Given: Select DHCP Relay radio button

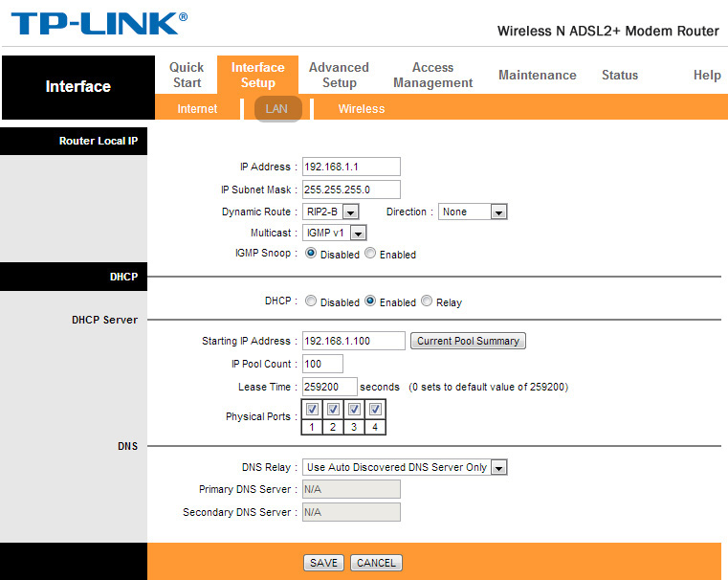Looking at the screenshot, I should pos(427,301).
